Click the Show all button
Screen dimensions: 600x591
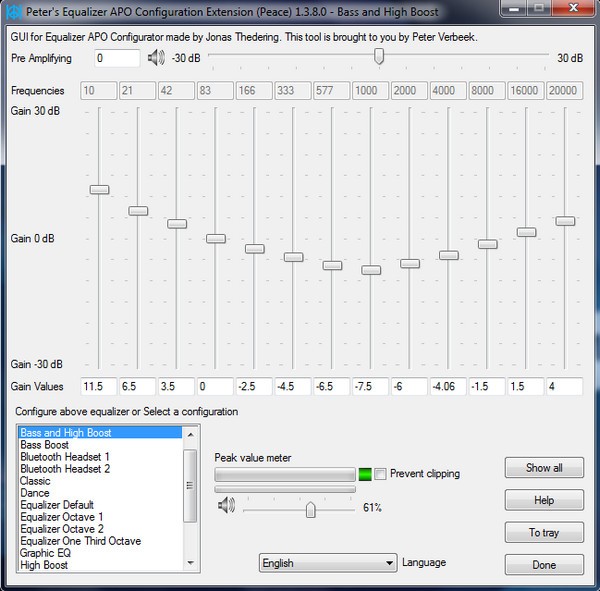coord(544,467)
